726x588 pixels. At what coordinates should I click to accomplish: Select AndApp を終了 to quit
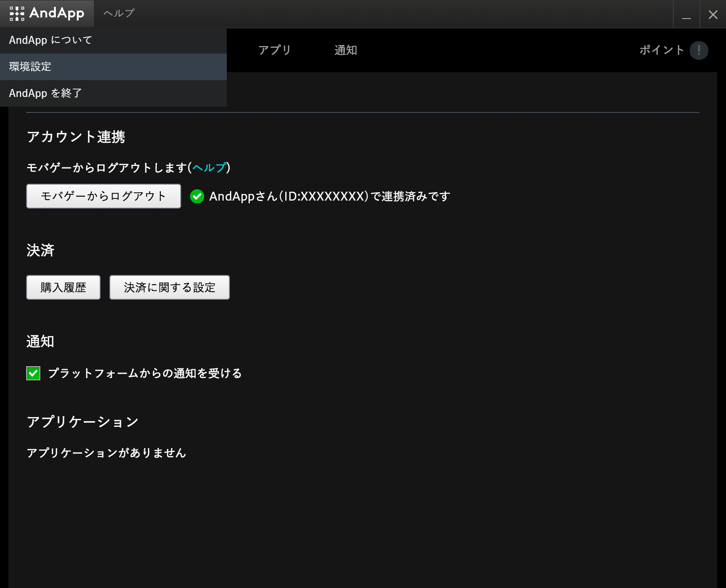pos(113,93)
